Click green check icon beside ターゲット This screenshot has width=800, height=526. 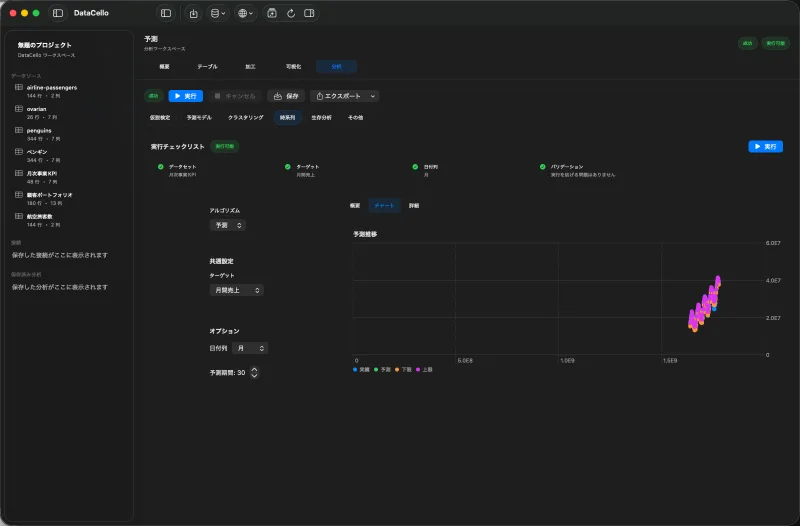pos(288,167)
